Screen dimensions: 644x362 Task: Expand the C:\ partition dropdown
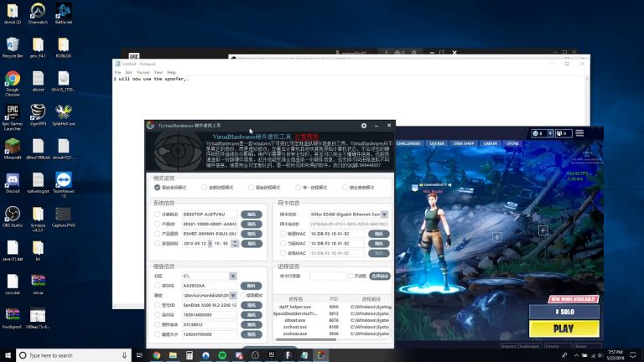[x=232, y=276]
